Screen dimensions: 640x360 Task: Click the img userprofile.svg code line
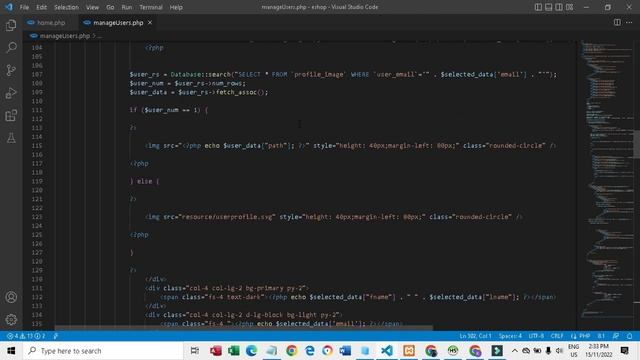333,217
